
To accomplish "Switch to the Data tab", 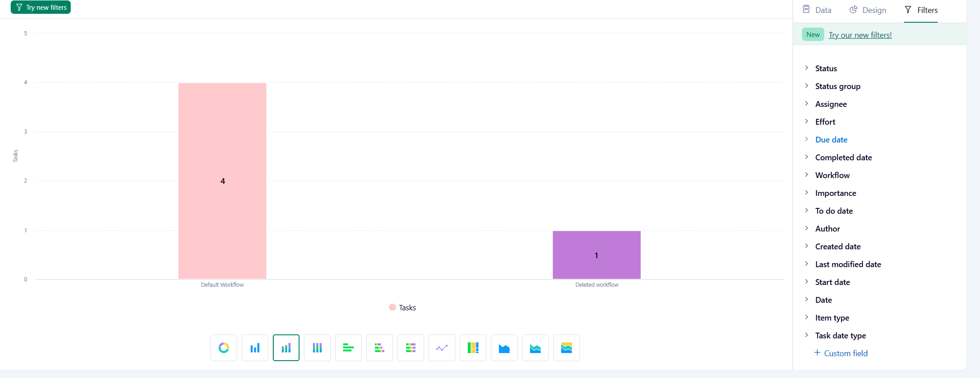I will pos(817,10).
